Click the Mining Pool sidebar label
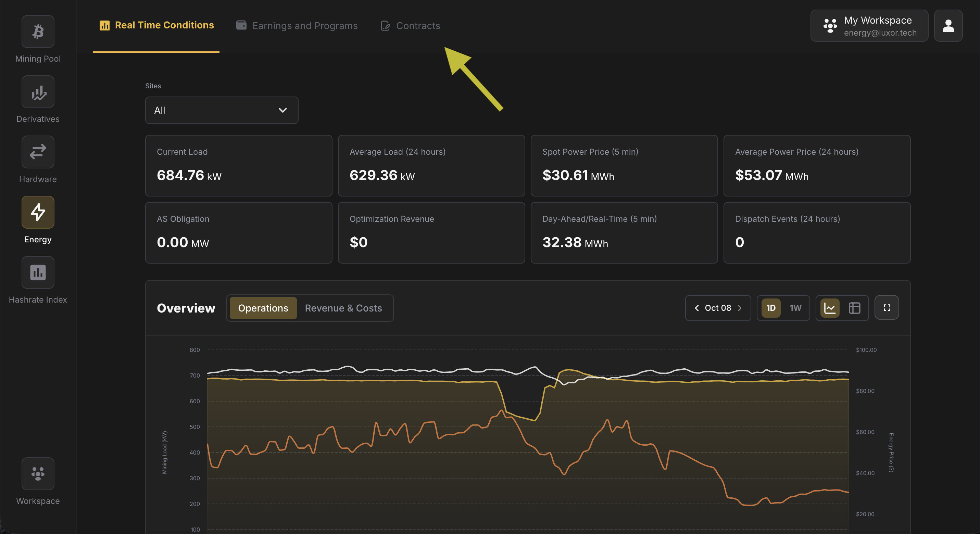The width and height of the screenshot is (980, 534). pos(38,59)
